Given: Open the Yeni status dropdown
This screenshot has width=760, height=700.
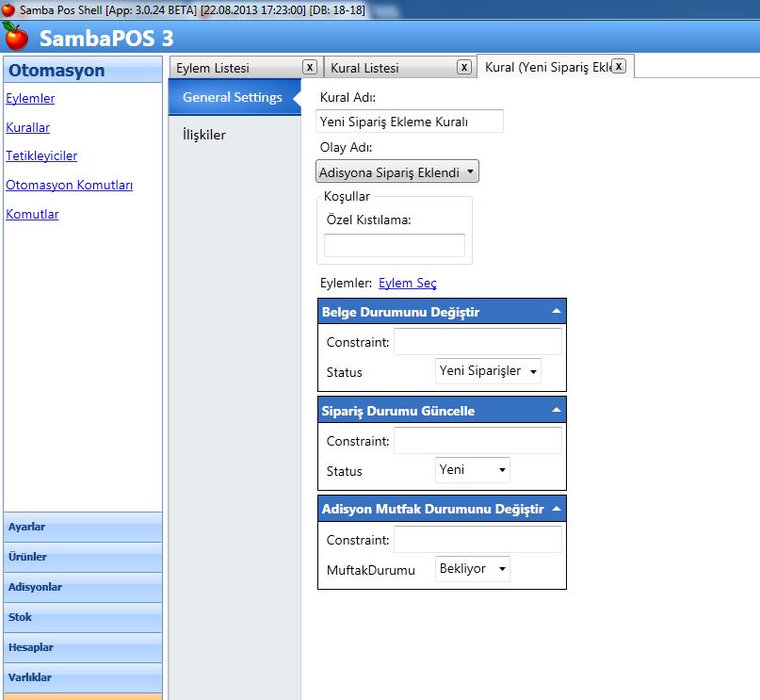Looking at the screenshot, I should point(473,469).
